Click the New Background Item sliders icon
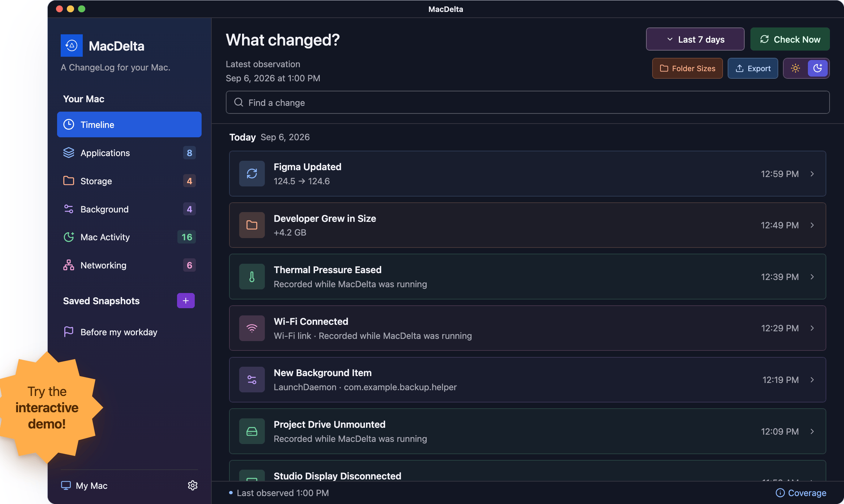Viewport: 844px width, 504px height. 252,380
